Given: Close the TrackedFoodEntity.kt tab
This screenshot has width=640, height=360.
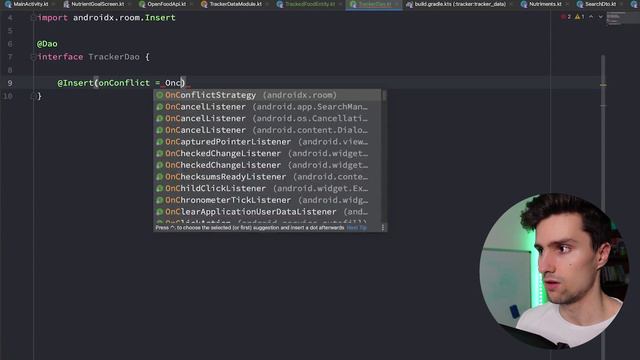Looking at the screenshot, I should 340,4.
